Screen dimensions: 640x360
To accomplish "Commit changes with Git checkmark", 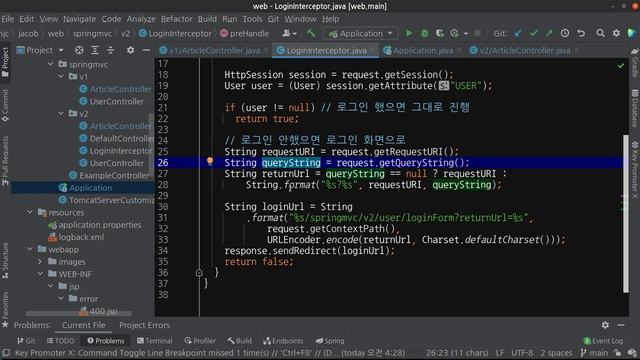I will click(x=533, y=33).
